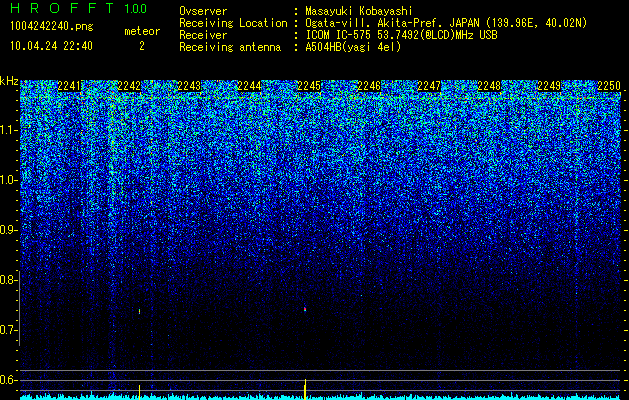
Task: Click the meteor count value 2
Action: click(142, 46)
